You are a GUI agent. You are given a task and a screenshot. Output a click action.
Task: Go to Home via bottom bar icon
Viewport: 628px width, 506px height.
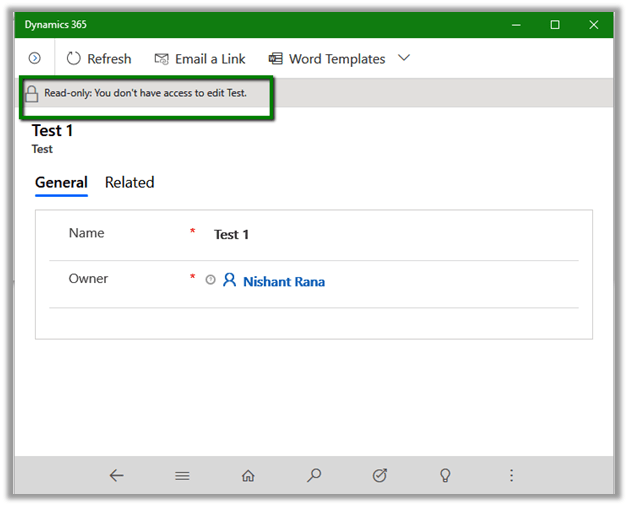248,476
